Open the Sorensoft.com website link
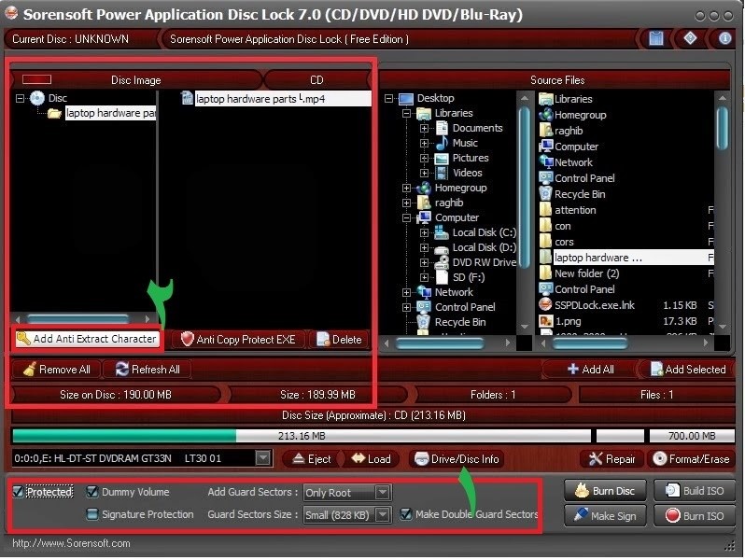Image resolution: width=745 pixels, height=560 pixels. click(x=71, y=543)
